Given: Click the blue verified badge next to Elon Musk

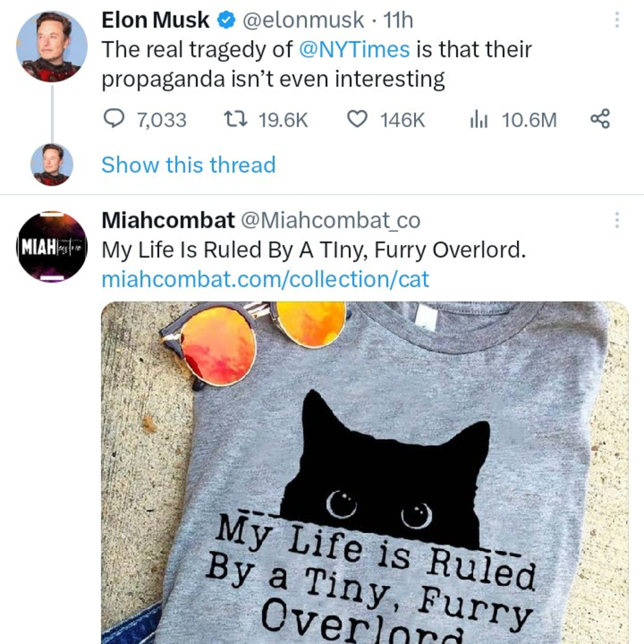Looking at the screenshot, I should pyautogui.click(x=227, y=20).
